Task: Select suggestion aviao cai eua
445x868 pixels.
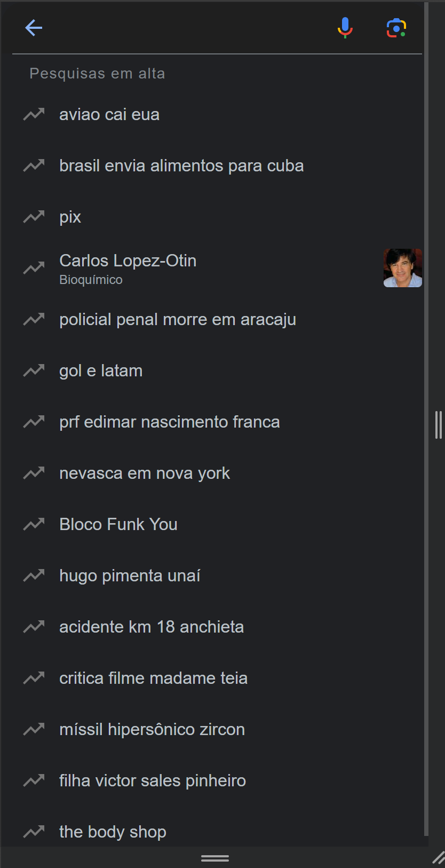Action: [x=109, y=115]
